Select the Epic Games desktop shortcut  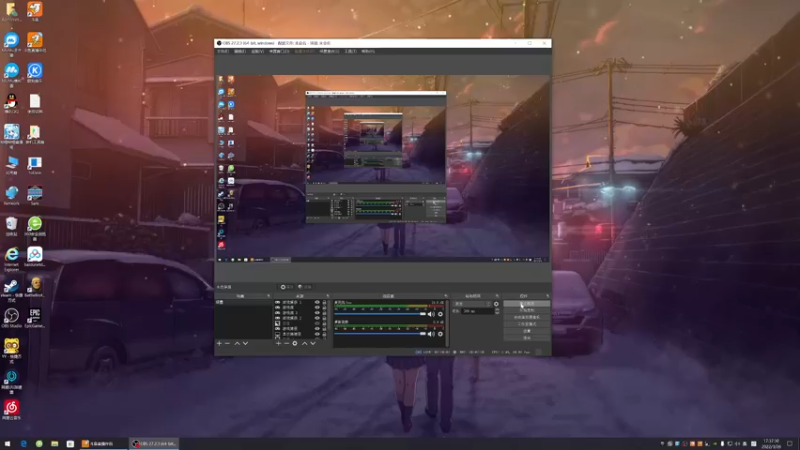(35, 318)
